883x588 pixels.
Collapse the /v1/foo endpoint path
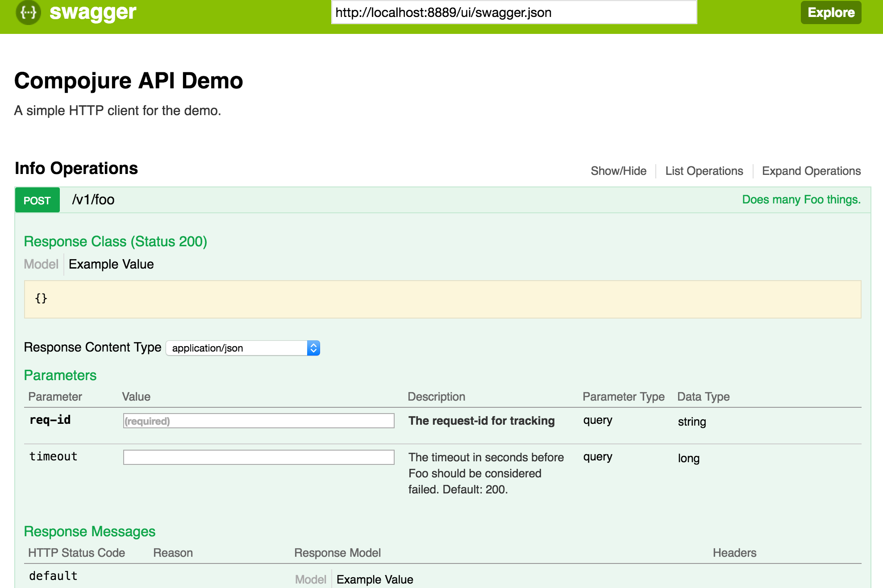[x=93, y=199]
